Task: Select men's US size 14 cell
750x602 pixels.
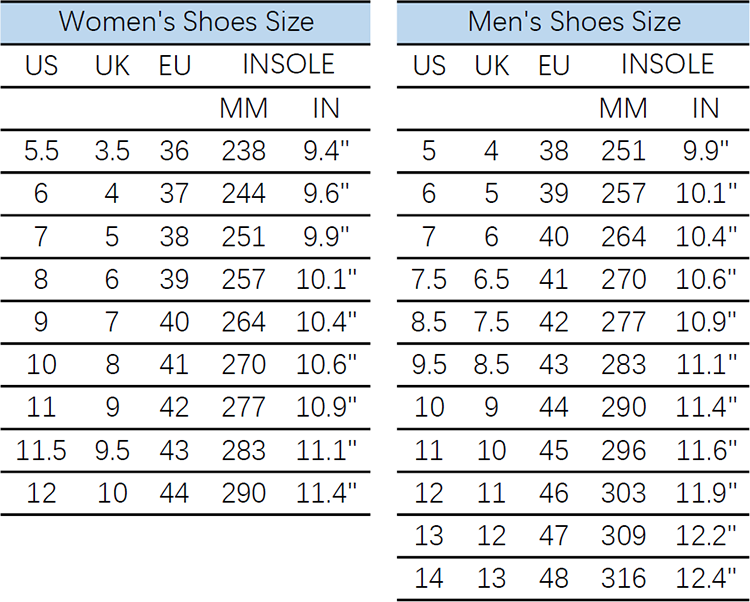Action: pyautogui.click(x=429, y=578)
